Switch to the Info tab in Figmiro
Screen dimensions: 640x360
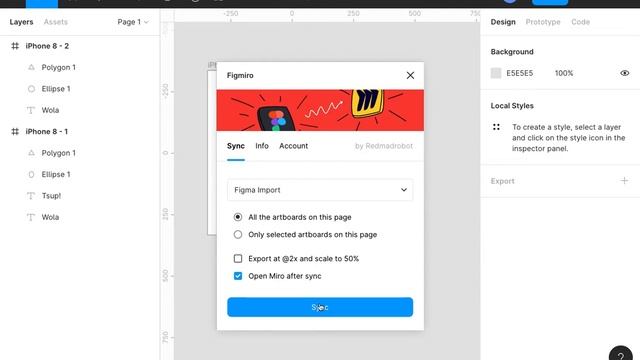(262, 146)
